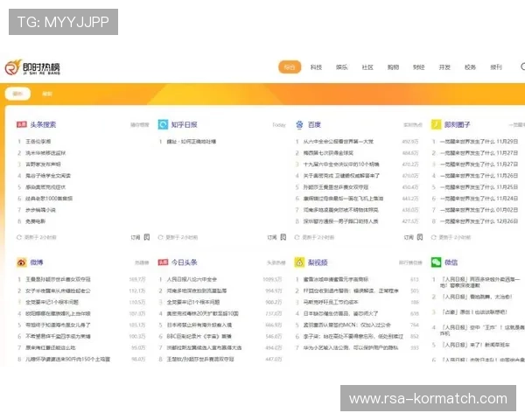Click the red 头条搜索 source icon
The image size is (525, 420).
[21, 124]
